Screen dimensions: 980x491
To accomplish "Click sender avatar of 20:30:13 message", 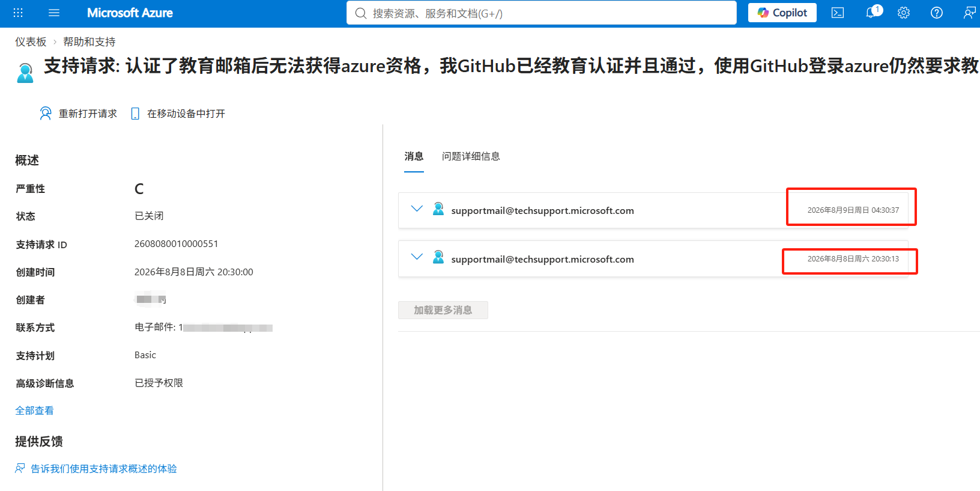I will 438,257.
